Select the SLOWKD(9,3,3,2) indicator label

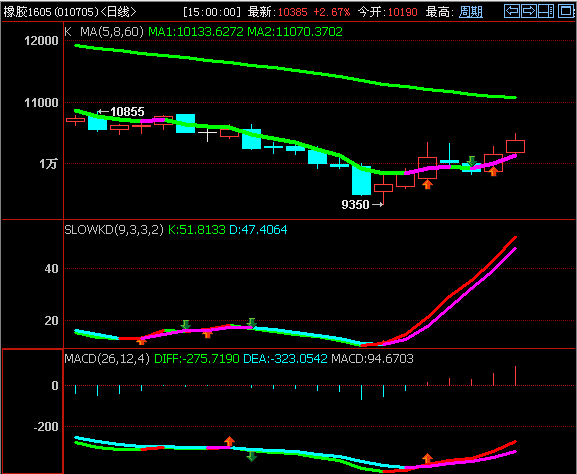(114, 230)
